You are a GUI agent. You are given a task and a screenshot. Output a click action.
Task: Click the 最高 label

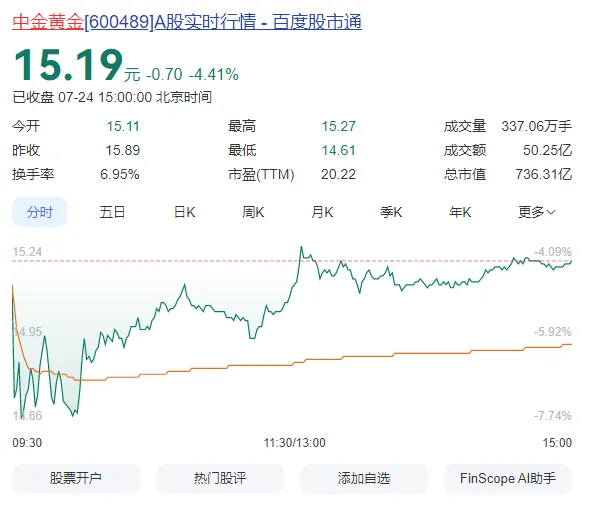coord(242,126)
